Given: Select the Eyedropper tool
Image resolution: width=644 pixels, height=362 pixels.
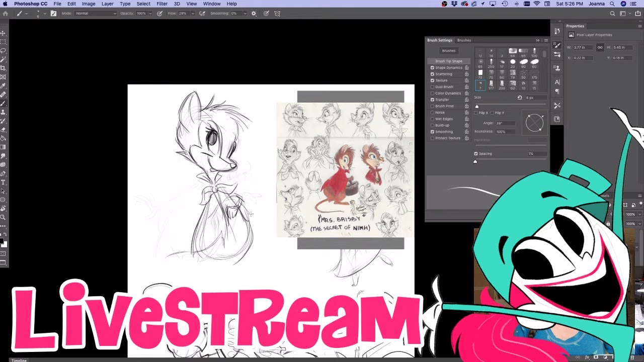Looking at the screenshot, I should [x=3, y=85].
